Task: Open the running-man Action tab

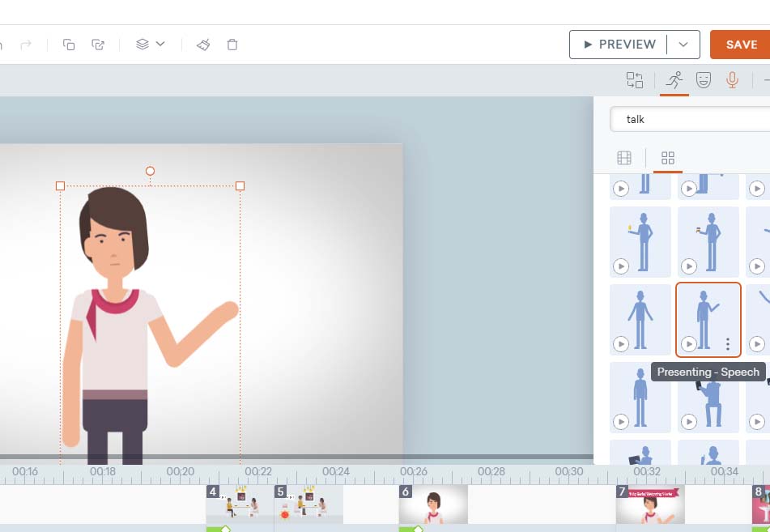Action: coord(674,80)
